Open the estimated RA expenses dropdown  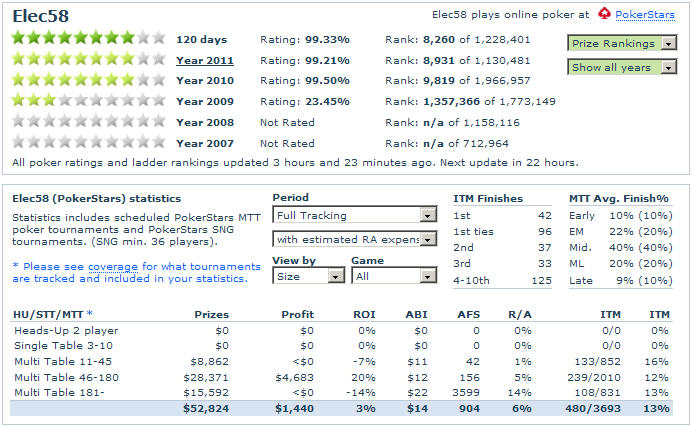(x=354, y=239)
